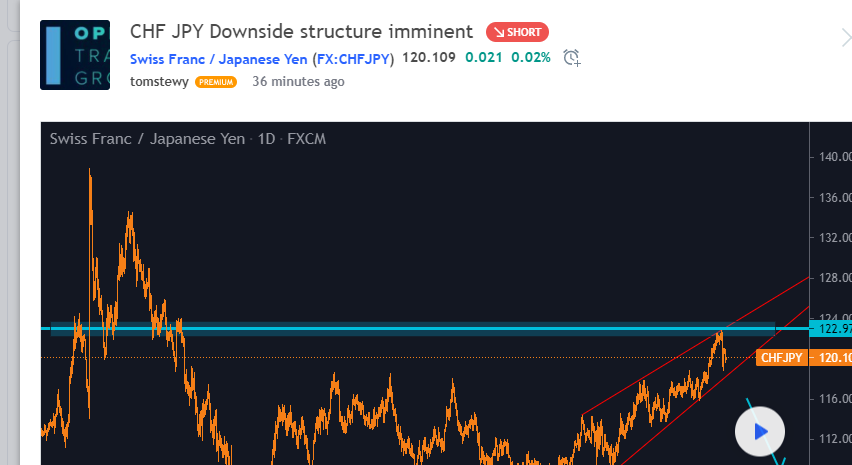Screen dimensions: 852x465
Task: Click the chart header showing 1D FXCM
Action: pos(188,139)
